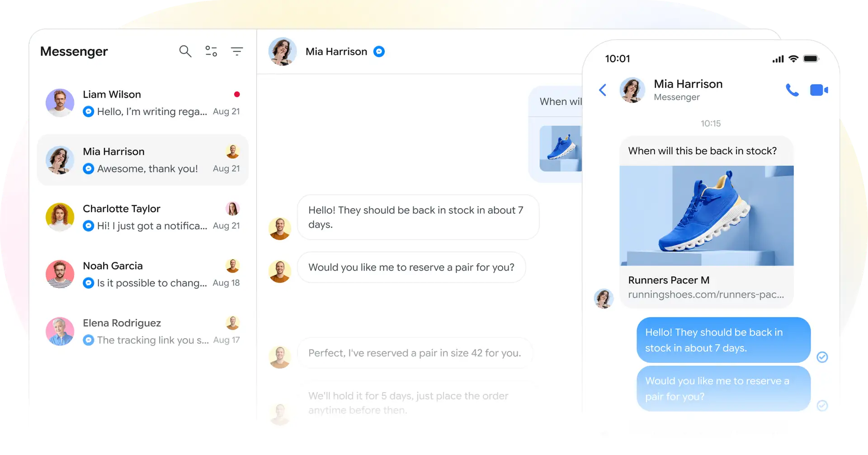868x455 pixels.
Task: Click the phone Wi-Fi status icon
Action: pos(793,59)
